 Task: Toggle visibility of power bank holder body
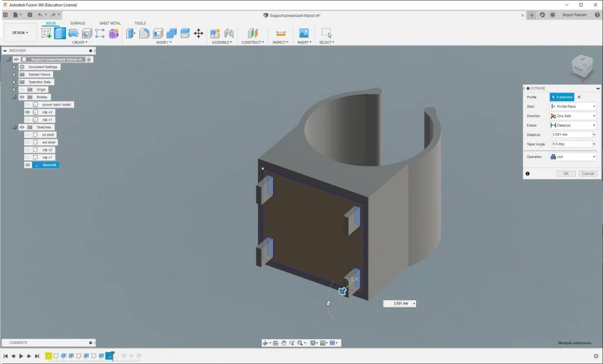[x=28, y=105]
